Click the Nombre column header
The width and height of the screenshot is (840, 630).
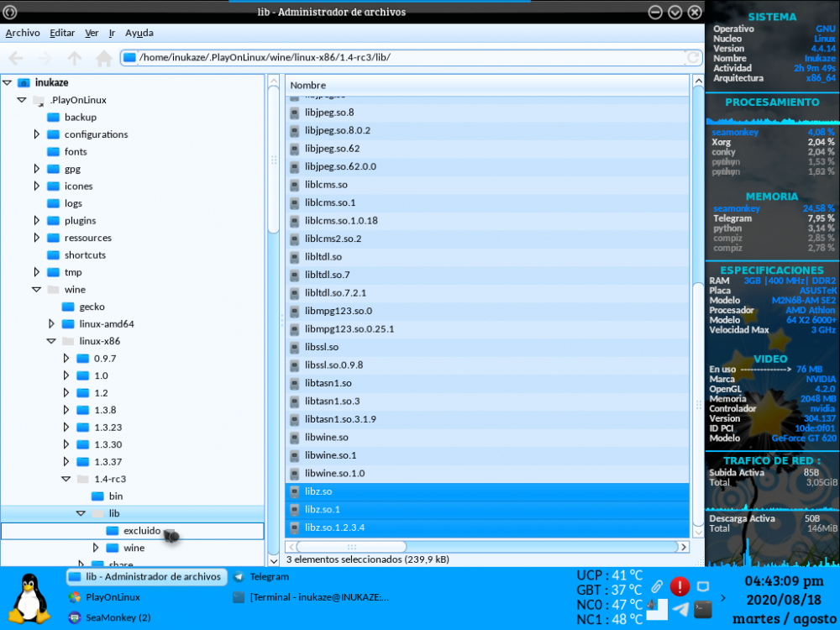tap(487, 85)
